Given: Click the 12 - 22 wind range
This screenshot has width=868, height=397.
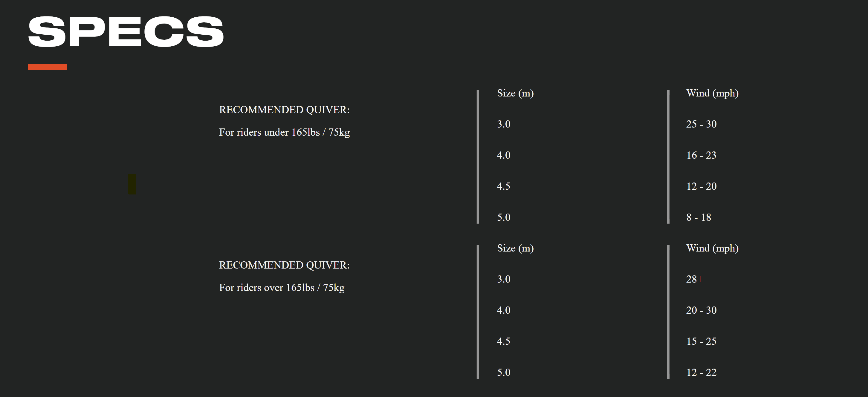Looking at the screenshot, I should 701,372.
